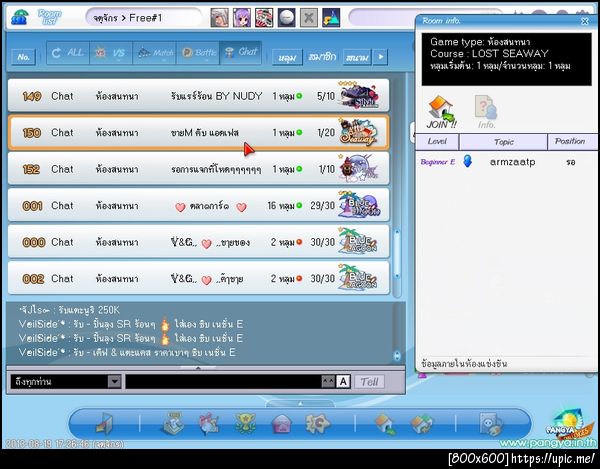Sort rooms by the สนาม column button
Viewport: 600px width, 469px height.
[x=357, y=57]
